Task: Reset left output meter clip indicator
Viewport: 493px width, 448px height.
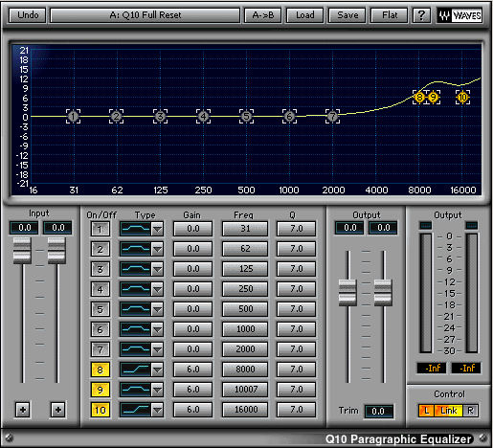Action: [x=426, y=226]
